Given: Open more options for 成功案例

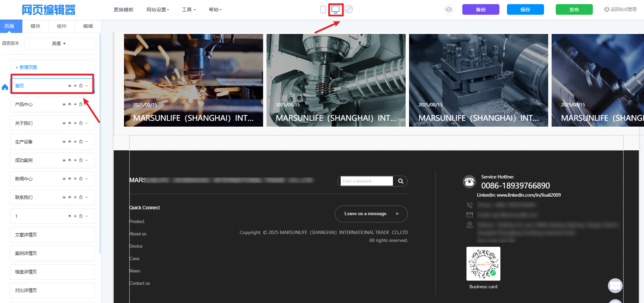Looking at the screenshot, I should [x=86, y=160].
